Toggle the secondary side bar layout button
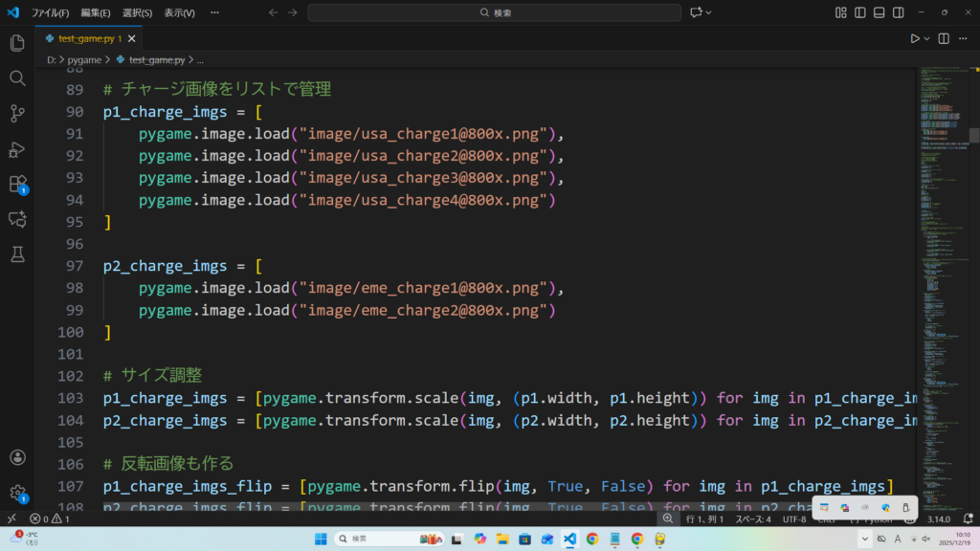The height and width of the screenshot is (551, 980). pyautogui.click(x=898, y=12)
